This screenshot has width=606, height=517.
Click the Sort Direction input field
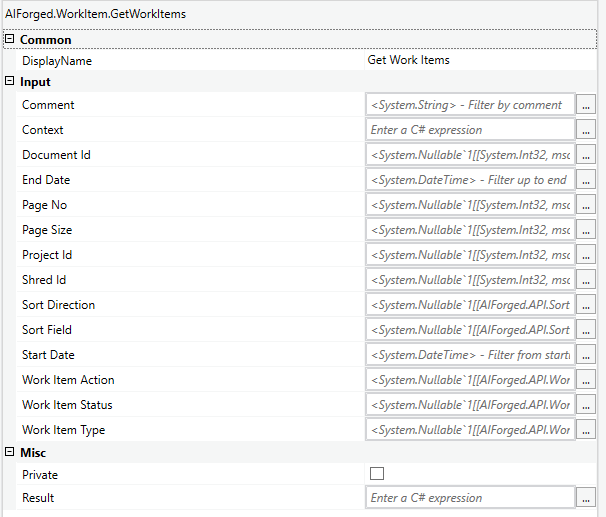click(470, 304)
